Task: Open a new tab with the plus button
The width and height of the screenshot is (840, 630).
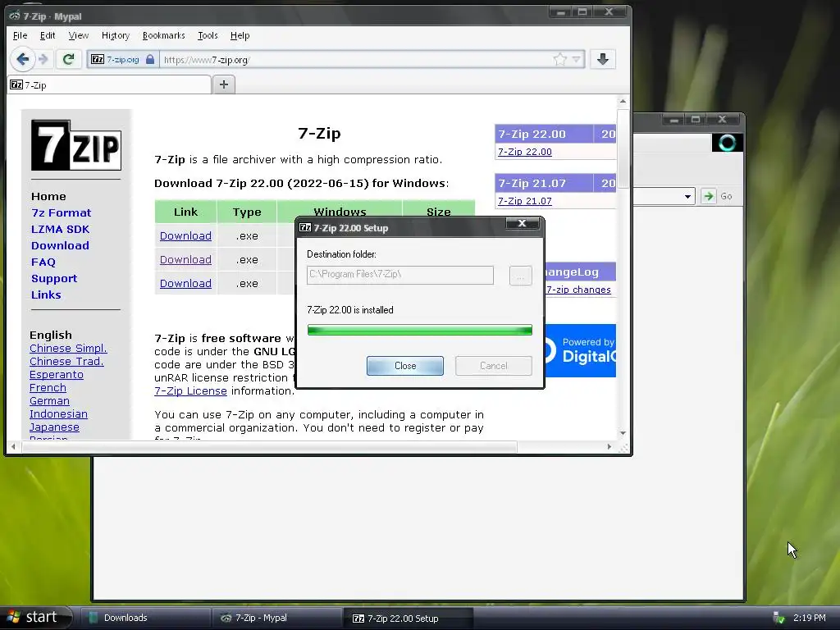Action: click(x=224, y=84)
